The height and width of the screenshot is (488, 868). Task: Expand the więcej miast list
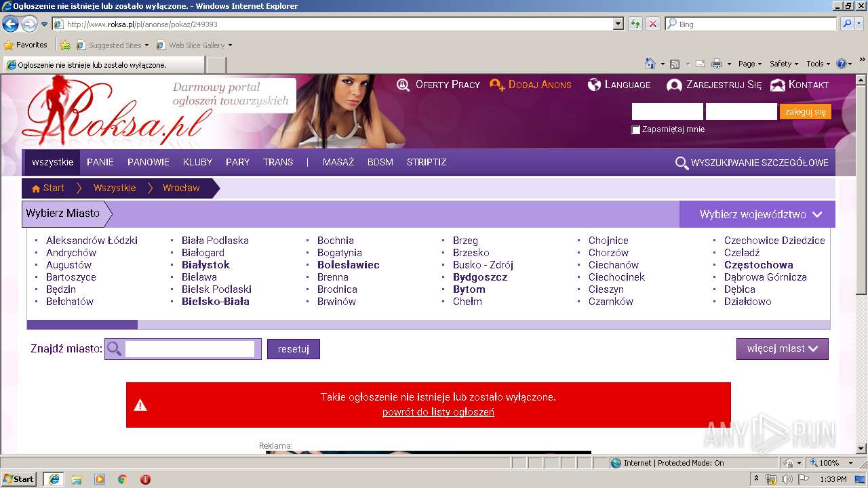pos(783,348)
